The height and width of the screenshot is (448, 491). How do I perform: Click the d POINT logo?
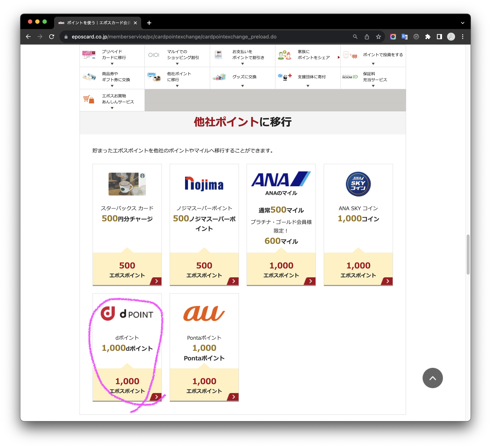click(127, 314)
